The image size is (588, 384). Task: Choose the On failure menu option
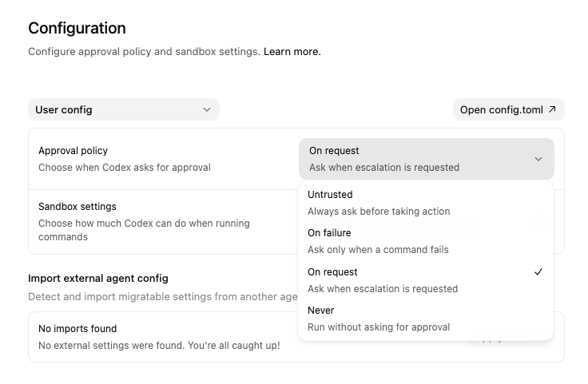(x=329, y=232)
